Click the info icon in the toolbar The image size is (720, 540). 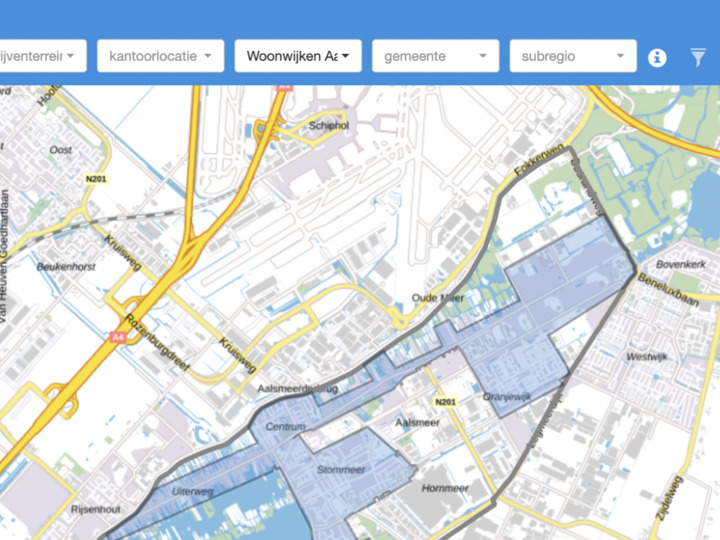657,57
